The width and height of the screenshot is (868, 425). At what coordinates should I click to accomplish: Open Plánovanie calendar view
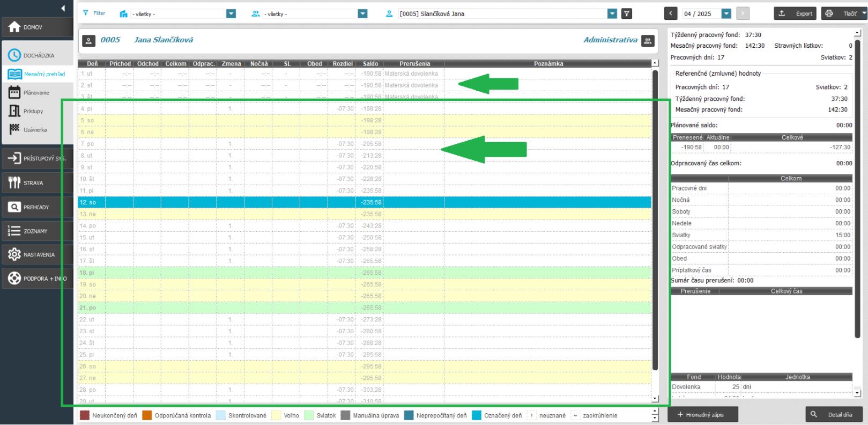[36, 93]
